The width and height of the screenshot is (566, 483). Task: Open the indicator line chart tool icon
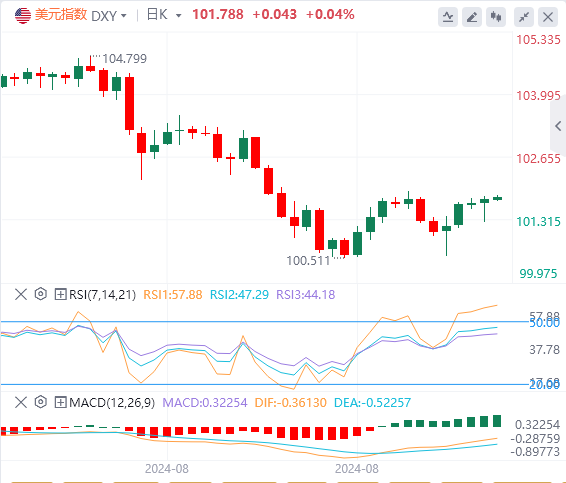pyautogui.click(x=448, y=17)
